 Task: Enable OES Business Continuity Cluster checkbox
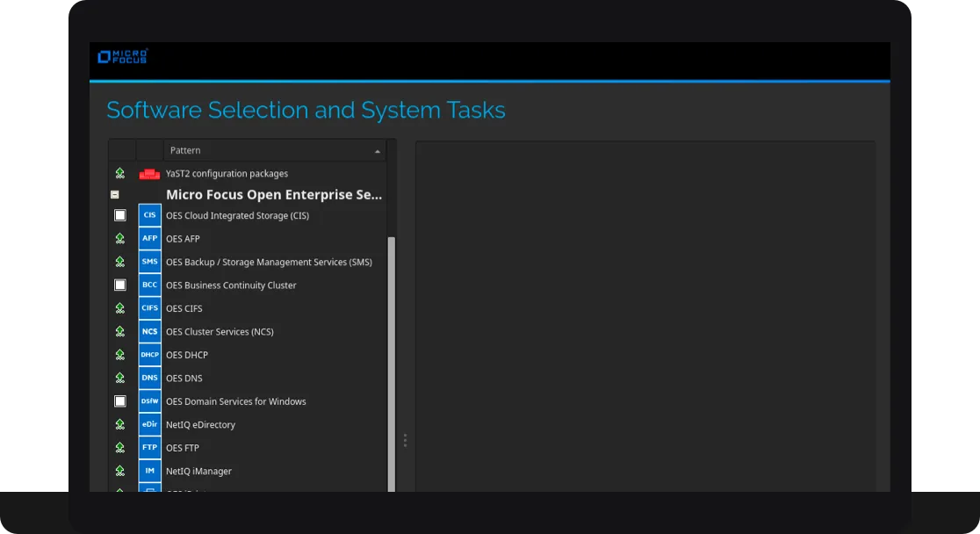point(120,285)
